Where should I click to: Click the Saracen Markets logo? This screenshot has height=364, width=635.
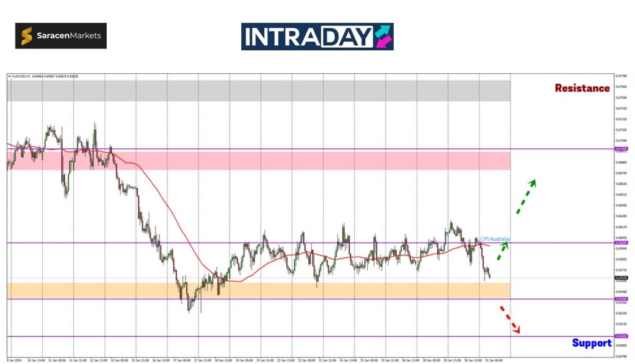point(61,36)
